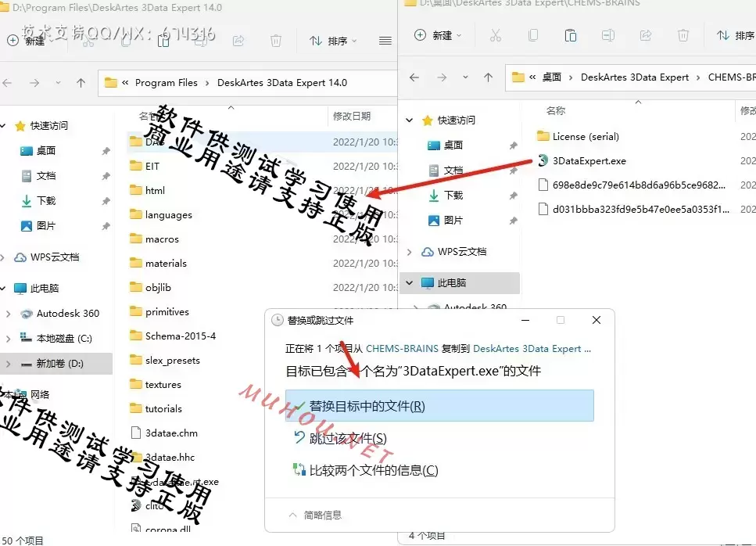Click Program Files in left address bar

click(x=167, y=82)
